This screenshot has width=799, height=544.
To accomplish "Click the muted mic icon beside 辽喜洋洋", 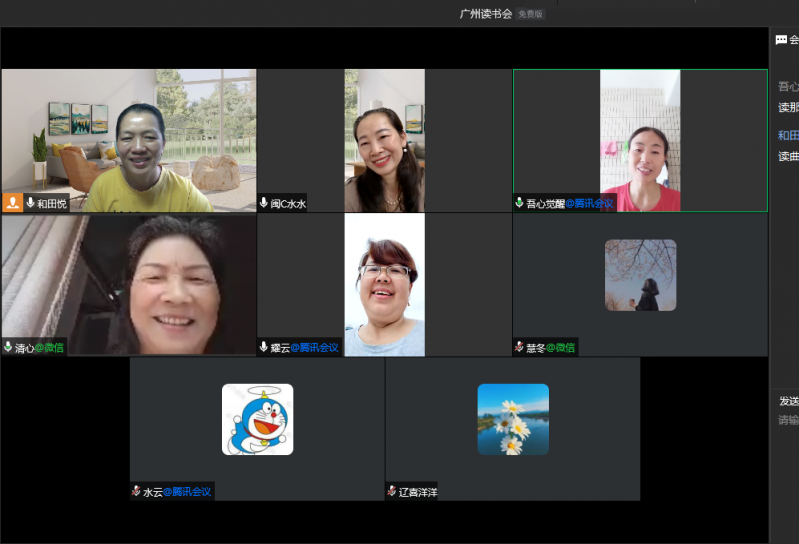I will 392,492.
